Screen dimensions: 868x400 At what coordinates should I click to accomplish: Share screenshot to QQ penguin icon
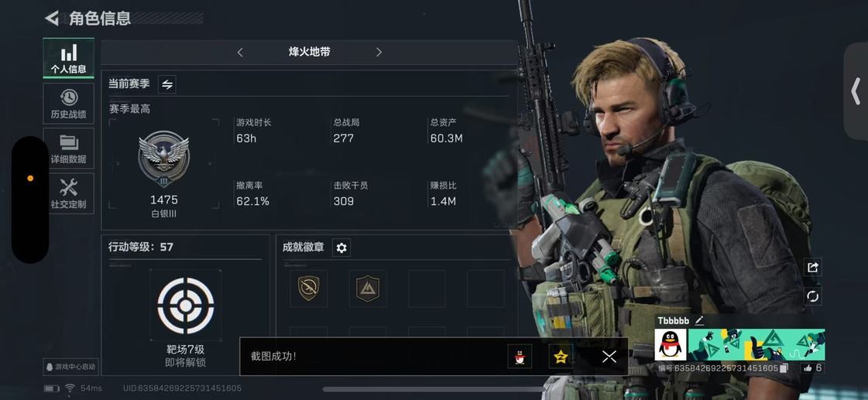coord(520,357)
